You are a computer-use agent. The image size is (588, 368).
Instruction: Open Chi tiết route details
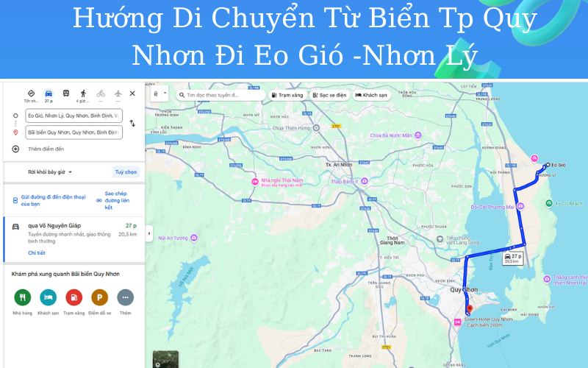(36, 252)
